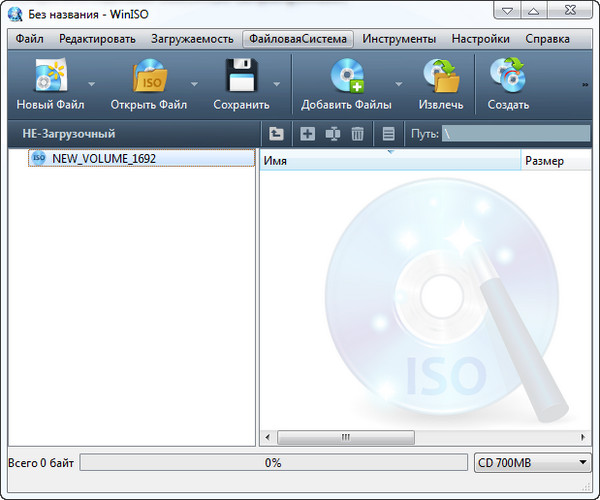Screen dimensions: 600x500
Task: Open dropdown arrow next to Новый Файл
Action: tap(91, 84)
